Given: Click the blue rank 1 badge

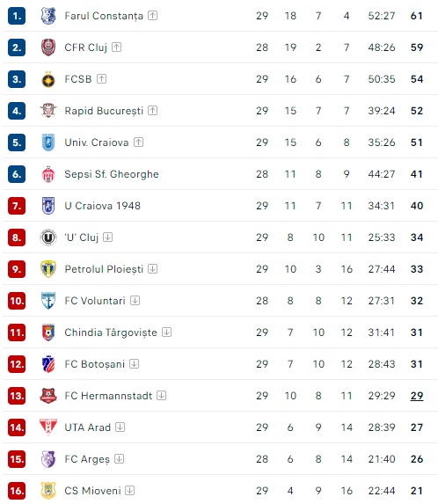Looking at the screenshot, I should pyautogui.click(x=17, y=16).
